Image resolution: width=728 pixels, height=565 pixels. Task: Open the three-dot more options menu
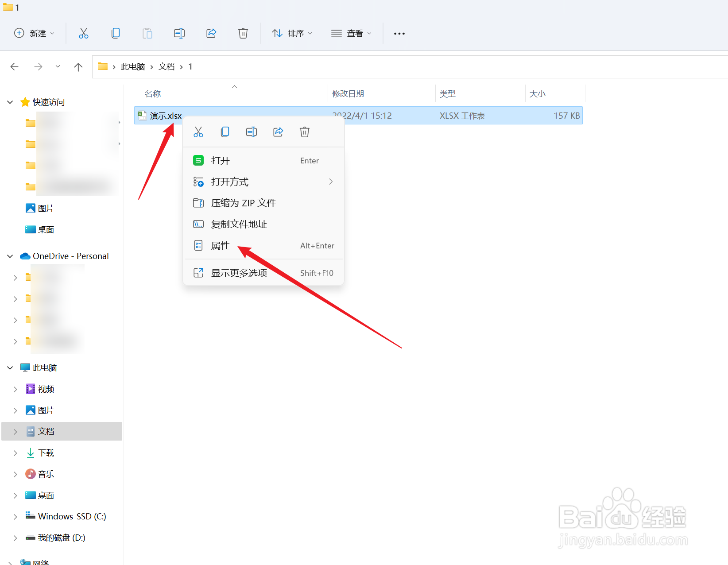click(x=399, y=34)
